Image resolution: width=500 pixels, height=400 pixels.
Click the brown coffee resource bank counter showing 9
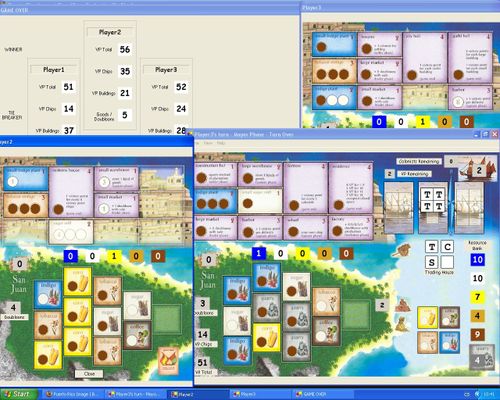(x=477, y=334)
